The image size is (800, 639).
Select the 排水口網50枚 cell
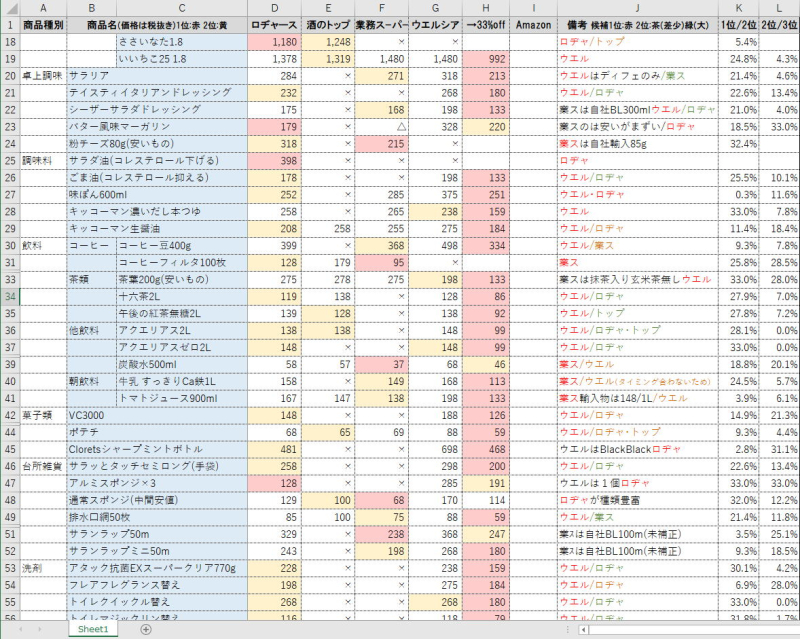click(x=157, y=517)
